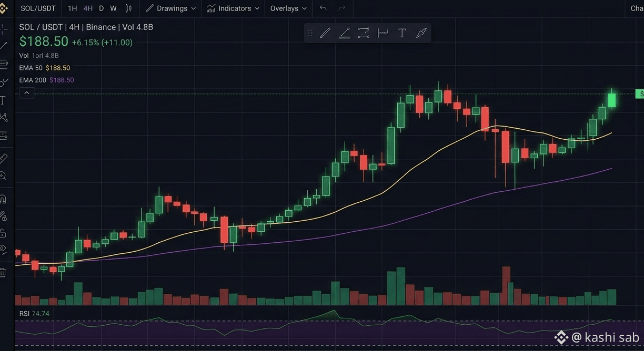
Task: Select line style tool in floating toolbar
Action: 364,33
